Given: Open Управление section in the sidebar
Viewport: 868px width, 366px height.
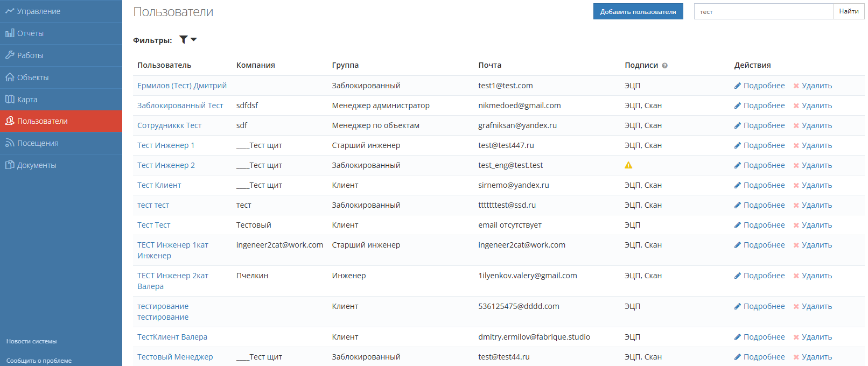Looking at the screenshot, I should coord(38,11).
